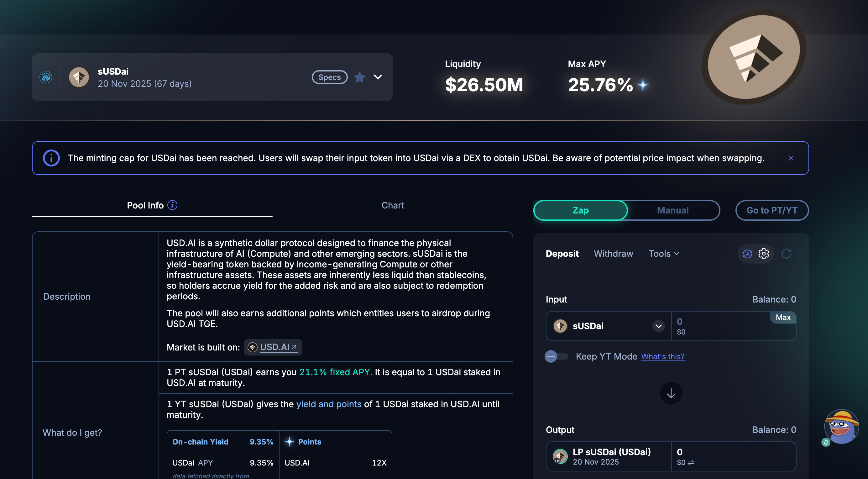Click the output value swap arrows icon

point(691,463)
